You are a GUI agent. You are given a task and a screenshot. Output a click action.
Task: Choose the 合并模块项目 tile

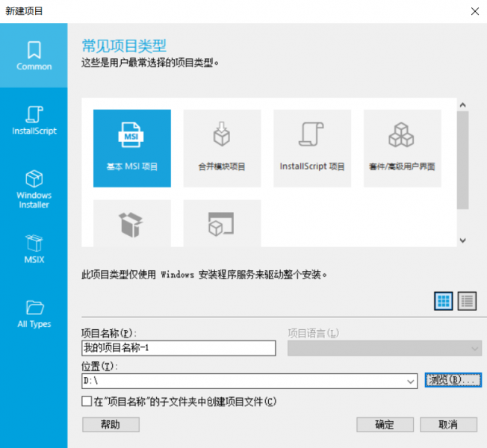point(222,149)
